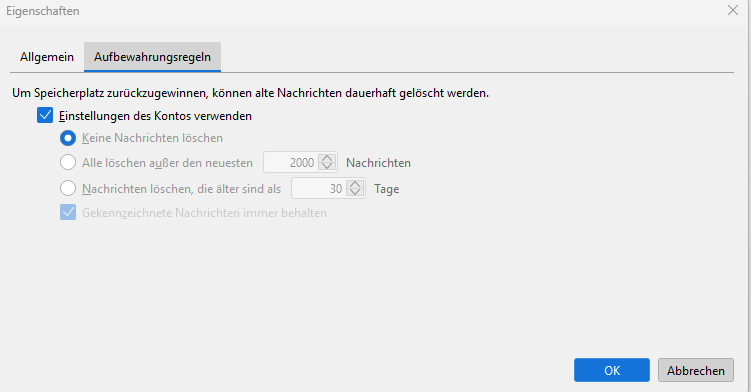Click the down arrow of the 2000 Nachrichten spinner
This screenshot has width=751, height=392.
327,166
